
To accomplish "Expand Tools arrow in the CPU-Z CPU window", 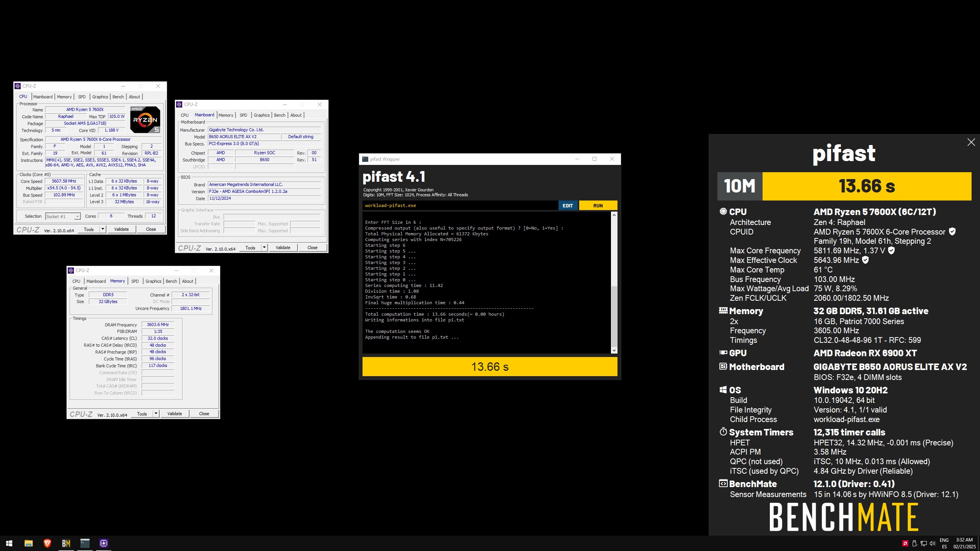I will click(103, 229).
